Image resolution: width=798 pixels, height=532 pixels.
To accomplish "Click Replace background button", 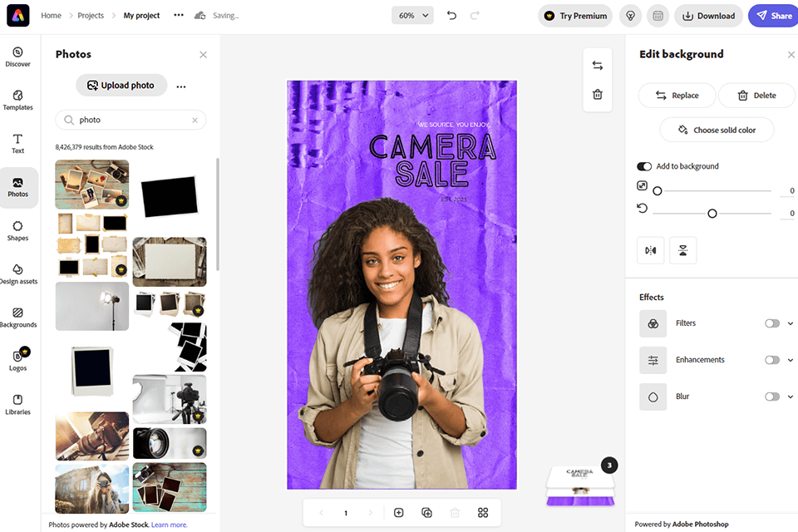I will [677, 96].
